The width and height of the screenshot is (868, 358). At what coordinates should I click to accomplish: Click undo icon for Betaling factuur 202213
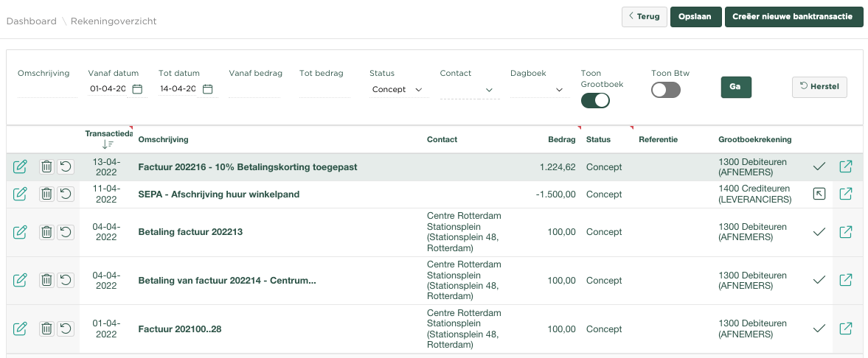click(66, 232)
